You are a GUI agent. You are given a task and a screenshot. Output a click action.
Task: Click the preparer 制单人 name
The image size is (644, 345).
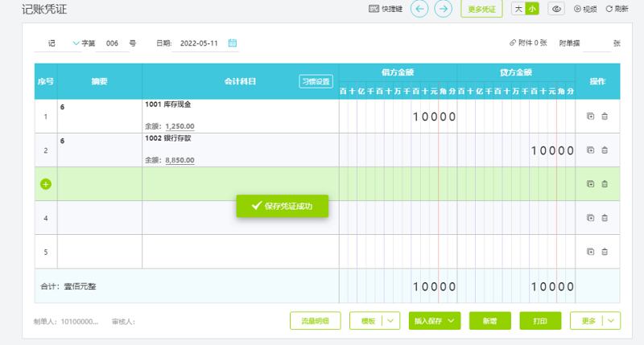[80, 322]
